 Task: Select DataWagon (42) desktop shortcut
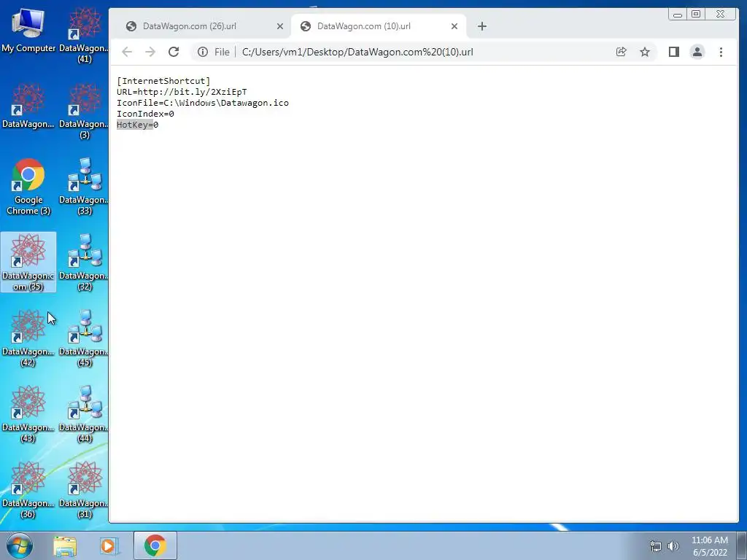(x=28, y=338)
